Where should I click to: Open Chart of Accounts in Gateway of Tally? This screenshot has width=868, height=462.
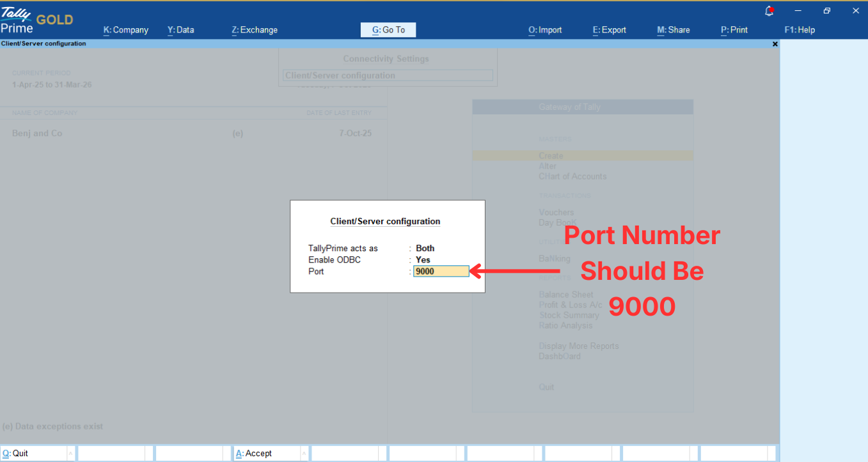point(572,176)
